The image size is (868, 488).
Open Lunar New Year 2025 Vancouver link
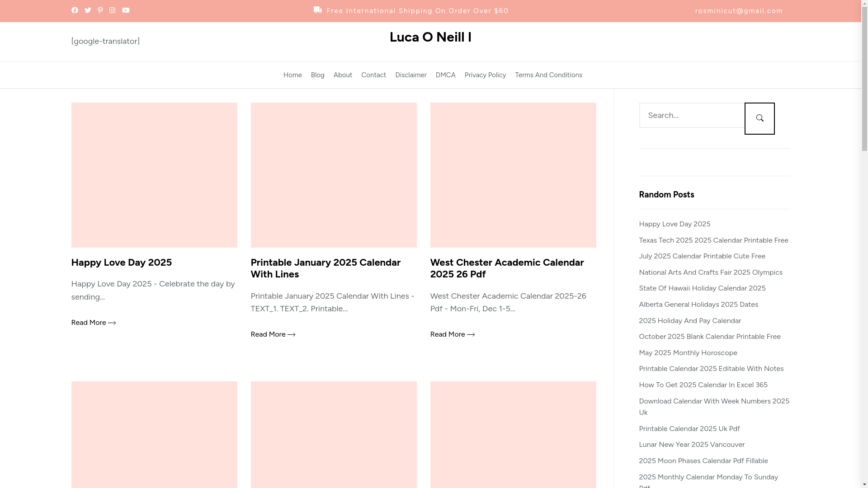tap(692, 445)
